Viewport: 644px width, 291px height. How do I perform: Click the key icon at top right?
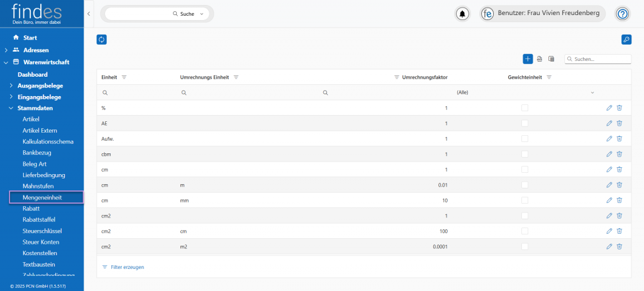click(626, 40)
